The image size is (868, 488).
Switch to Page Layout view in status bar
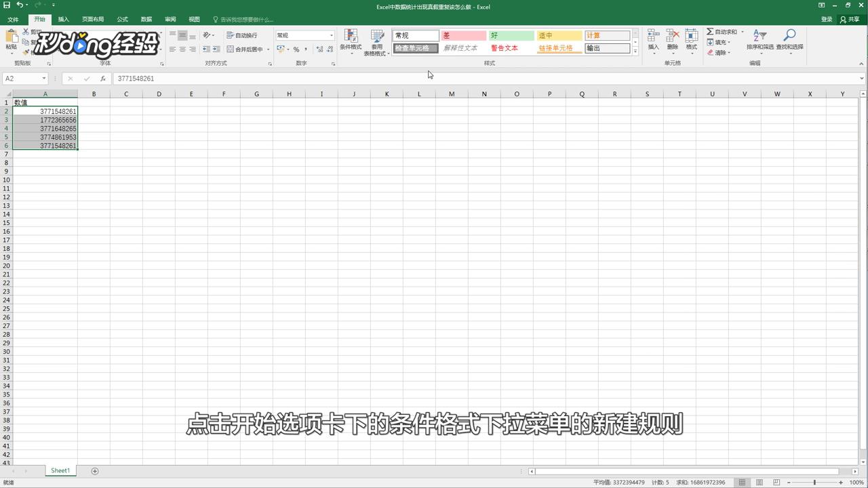(x=759, y=483)
